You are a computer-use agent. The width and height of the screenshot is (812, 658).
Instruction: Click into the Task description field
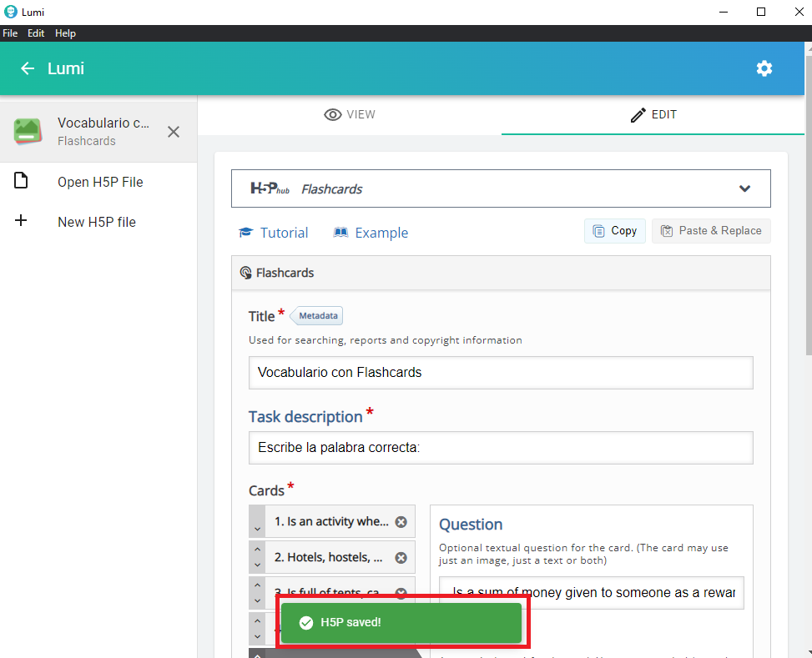point(501,448)
